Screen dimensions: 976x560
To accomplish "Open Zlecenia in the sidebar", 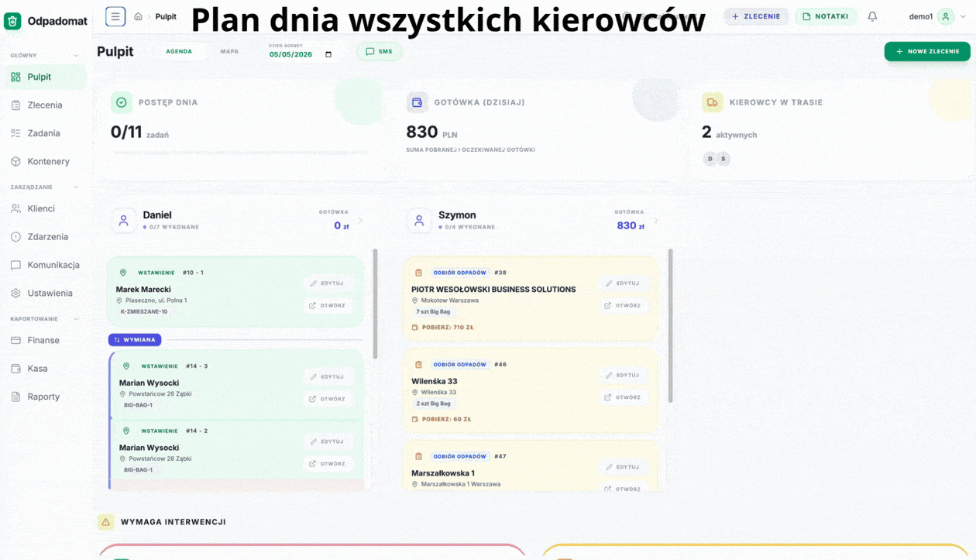I will click(45, 105).
